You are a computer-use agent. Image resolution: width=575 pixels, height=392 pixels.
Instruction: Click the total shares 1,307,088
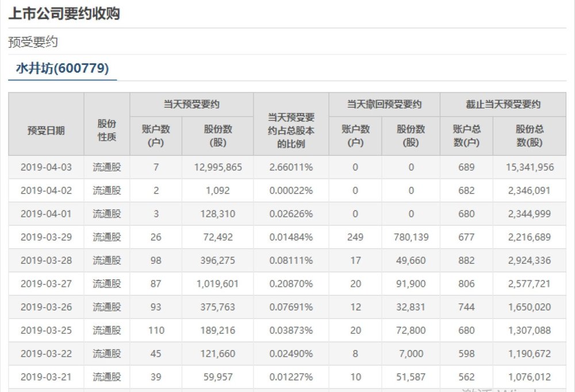[530, 330]
